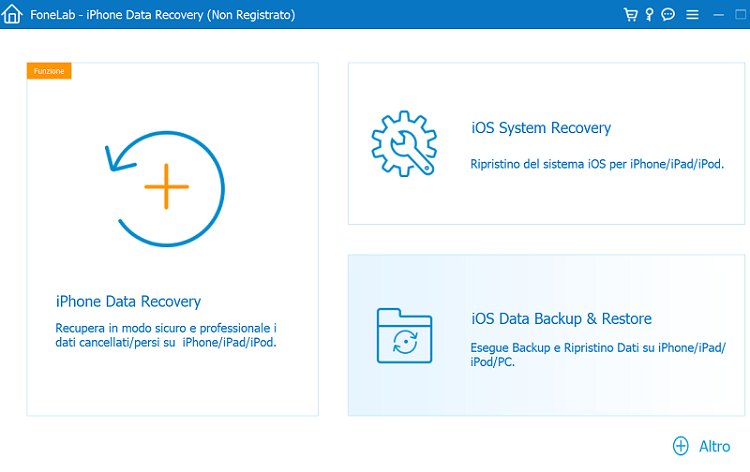Open the shopping cart purchase icon
Screen dimensions: 750x472
click(630, 15)
